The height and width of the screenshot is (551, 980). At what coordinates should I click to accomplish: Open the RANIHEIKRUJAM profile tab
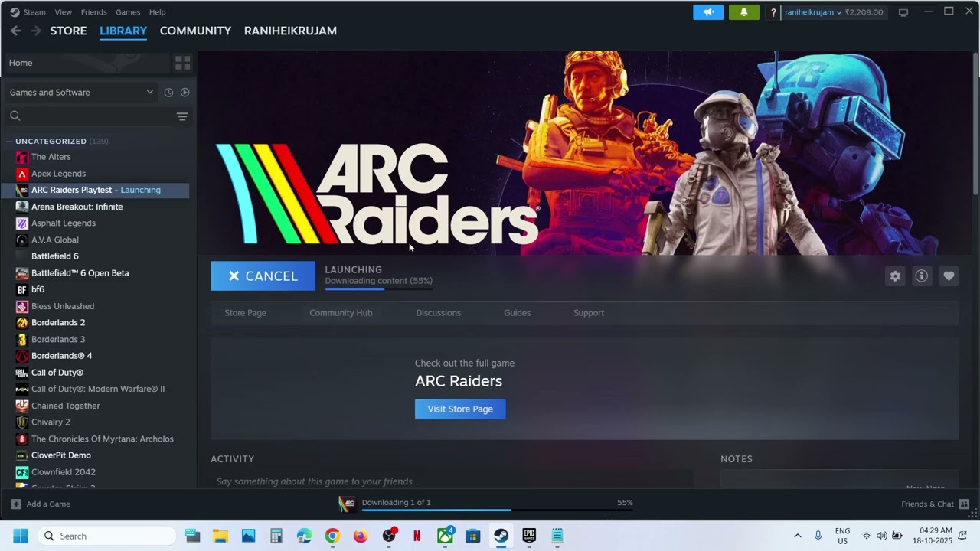coord(290,31)
